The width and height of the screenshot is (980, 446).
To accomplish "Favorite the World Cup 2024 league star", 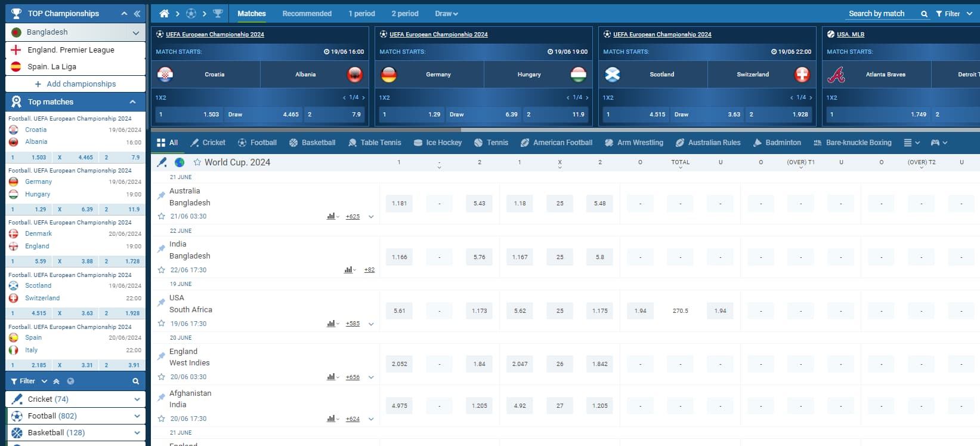I will (197, 162).
